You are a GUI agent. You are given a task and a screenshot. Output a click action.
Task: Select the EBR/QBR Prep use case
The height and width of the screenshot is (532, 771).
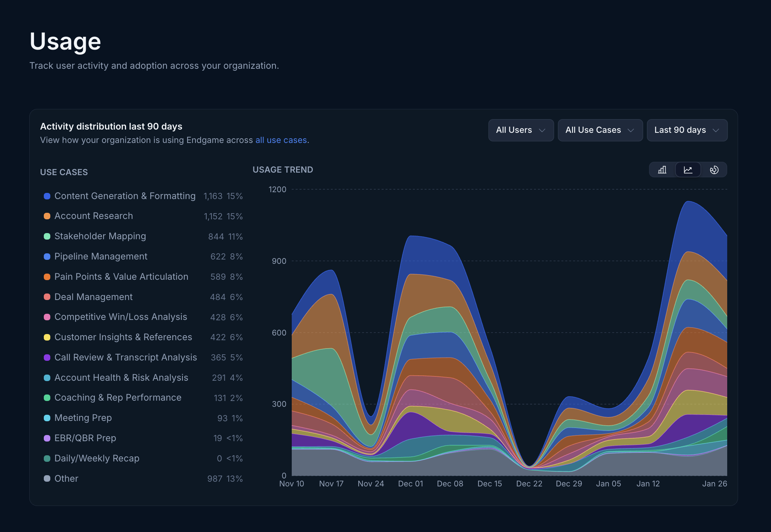[85, 438]
